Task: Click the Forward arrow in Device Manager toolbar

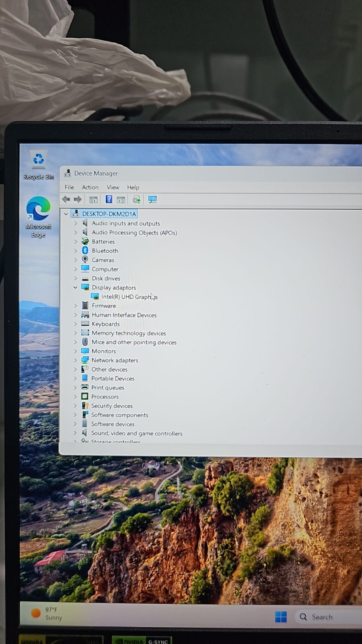Action: pyautogui.click(x=78, y=199)
